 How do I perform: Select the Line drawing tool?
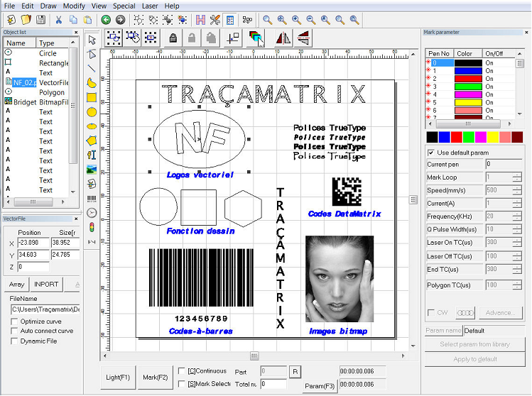point(92,69)
